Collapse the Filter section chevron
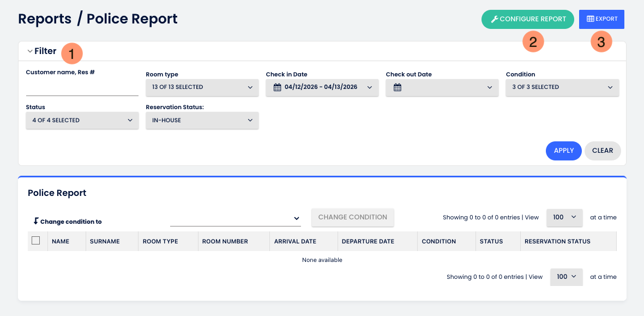 30,51
